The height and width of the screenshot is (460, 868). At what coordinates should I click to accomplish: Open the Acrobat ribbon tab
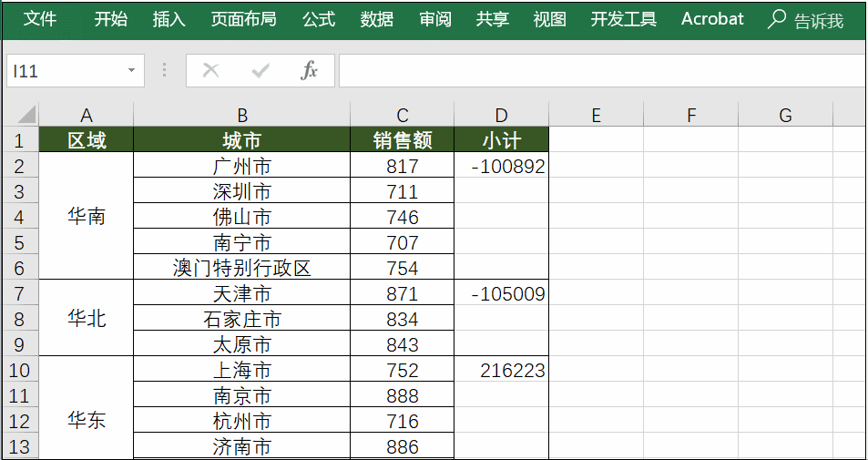click(x=712, y=20)
